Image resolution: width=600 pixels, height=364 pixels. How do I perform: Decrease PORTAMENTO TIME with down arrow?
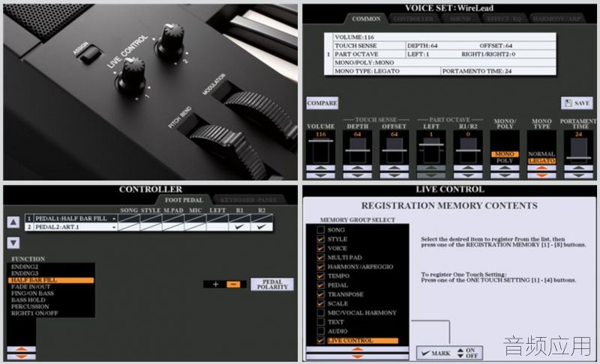[x=578, y=176]
